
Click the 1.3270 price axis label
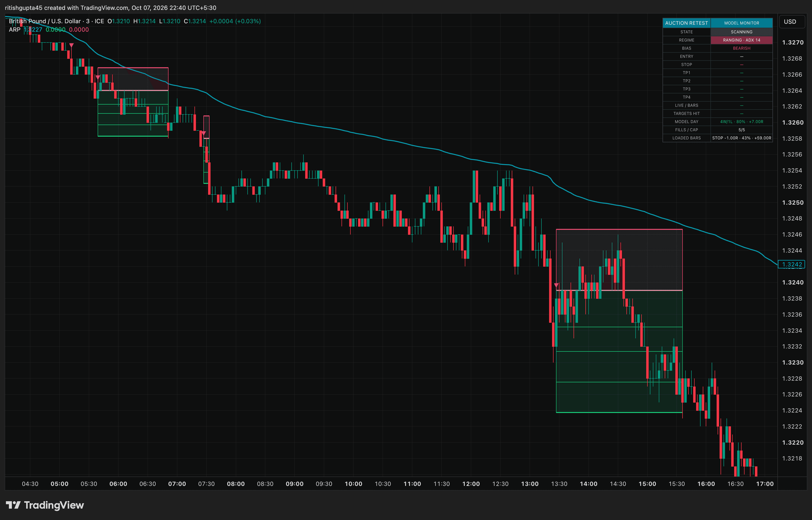[792, 43]
